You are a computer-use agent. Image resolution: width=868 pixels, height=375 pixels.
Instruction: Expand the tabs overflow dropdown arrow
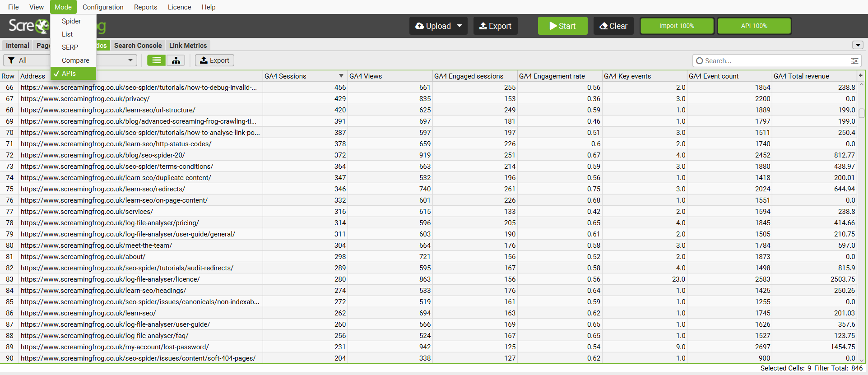[x=858, y=45]
